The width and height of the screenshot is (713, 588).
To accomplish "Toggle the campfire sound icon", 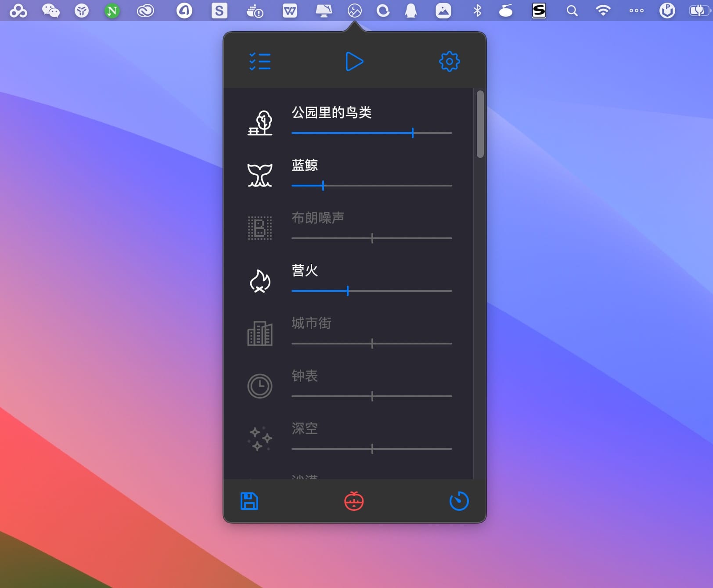I will [x=260, y=281].
